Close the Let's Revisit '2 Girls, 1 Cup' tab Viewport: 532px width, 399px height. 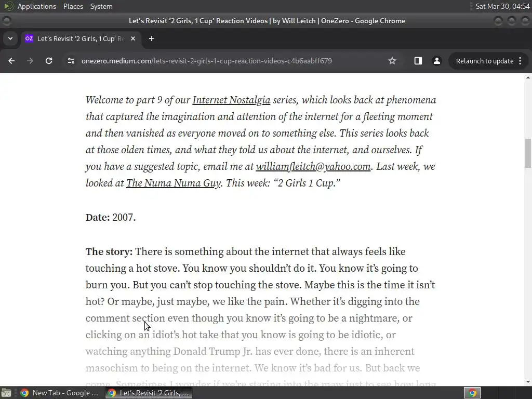coord(133,38)
